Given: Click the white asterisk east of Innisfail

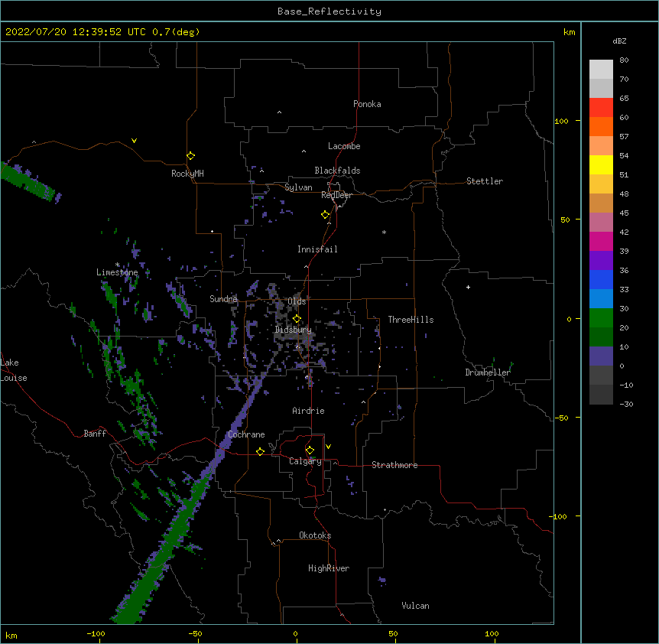Looking at the screenshot, I should click(384, 232).
